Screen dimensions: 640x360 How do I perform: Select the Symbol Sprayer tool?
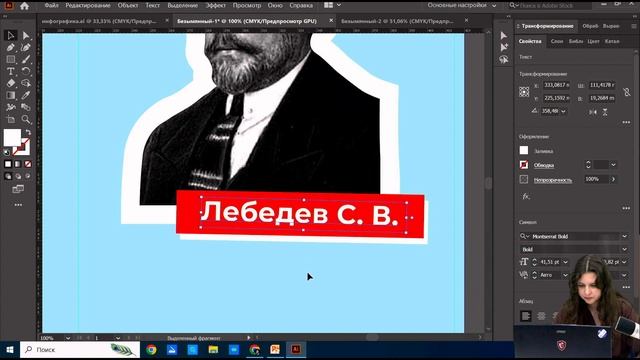[x=11, y=107]
